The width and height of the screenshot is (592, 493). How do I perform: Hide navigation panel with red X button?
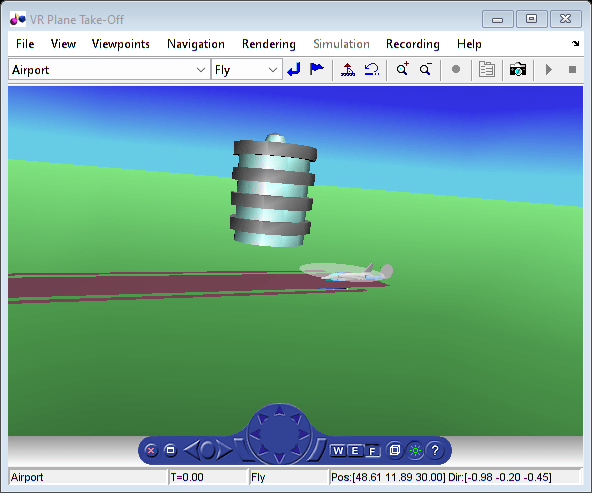(x=151, y=450)
